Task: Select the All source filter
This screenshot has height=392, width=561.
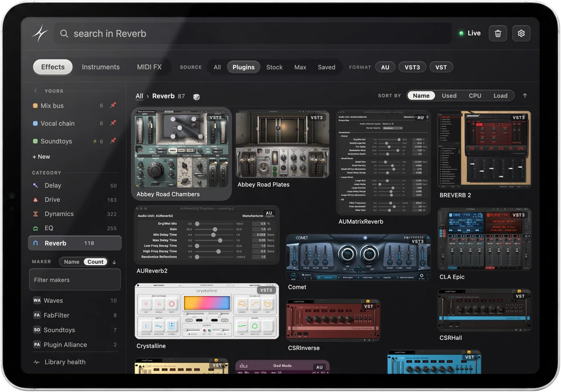Action: (x=217, y=68)
